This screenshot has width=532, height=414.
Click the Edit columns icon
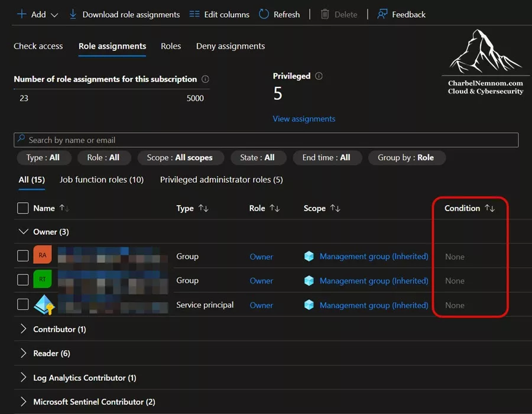click(x=194, y=14)
